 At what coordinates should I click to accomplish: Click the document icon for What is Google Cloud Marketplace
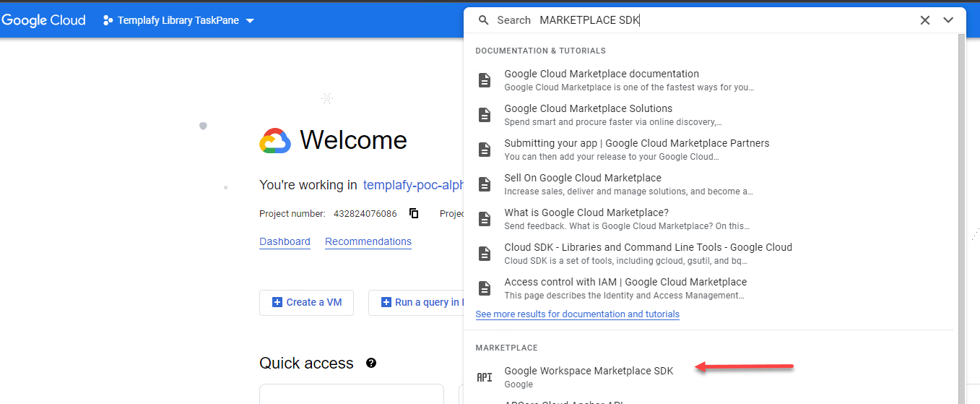point(485,219)
